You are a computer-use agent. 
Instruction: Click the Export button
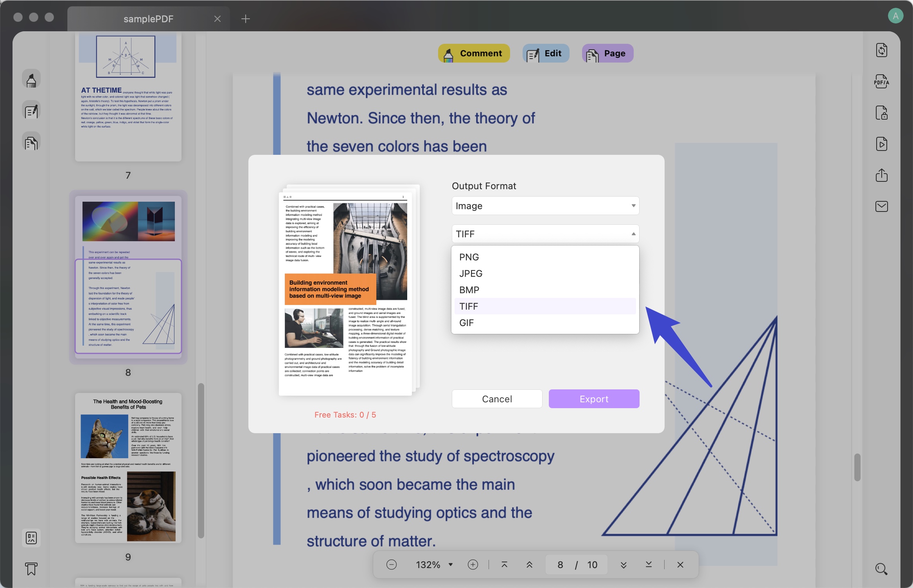(x=593, y=398)
